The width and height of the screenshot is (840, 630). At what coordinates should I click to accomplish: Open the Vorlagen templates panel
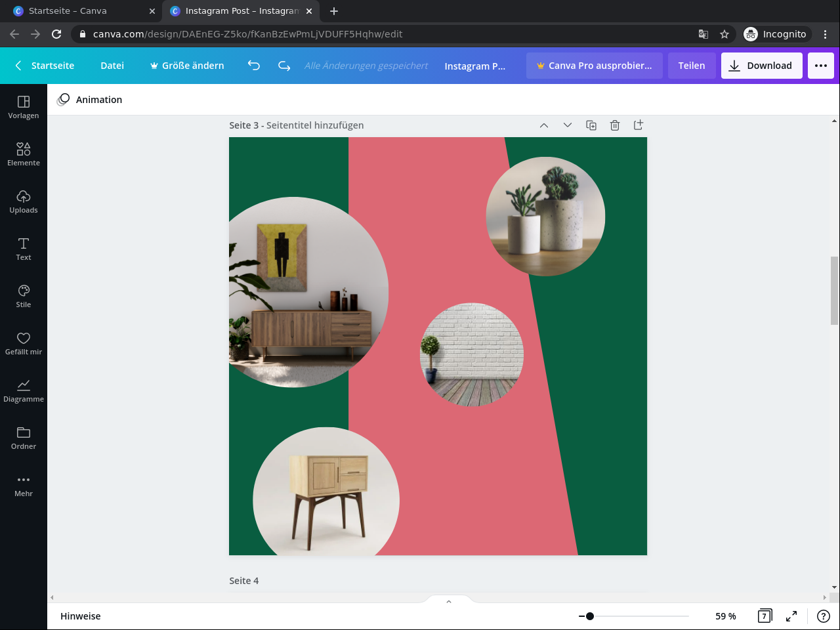coord(24,108)
